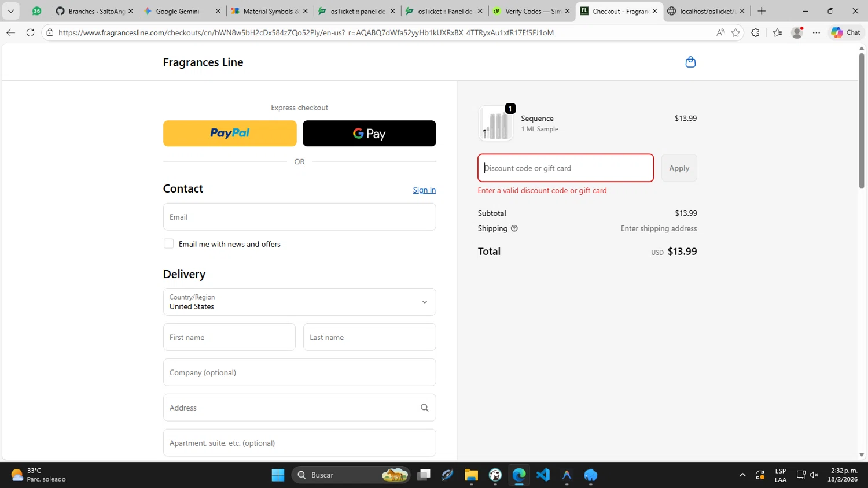The height and width of the screenshot is (488, 868).
Task: Click the Company (optional) field
Action: click(x=300, y=372)
